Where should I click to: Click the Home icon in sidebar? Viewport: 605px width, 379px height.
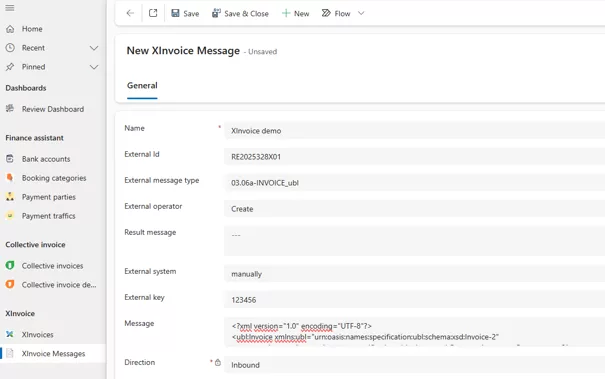coord(10,29)
